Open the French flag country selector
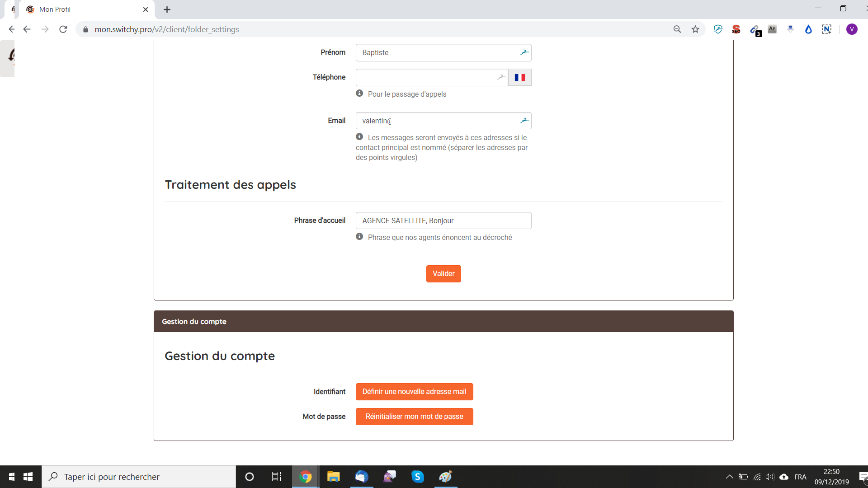The width and height of the screenshot is (868, 488). [520, 77]
